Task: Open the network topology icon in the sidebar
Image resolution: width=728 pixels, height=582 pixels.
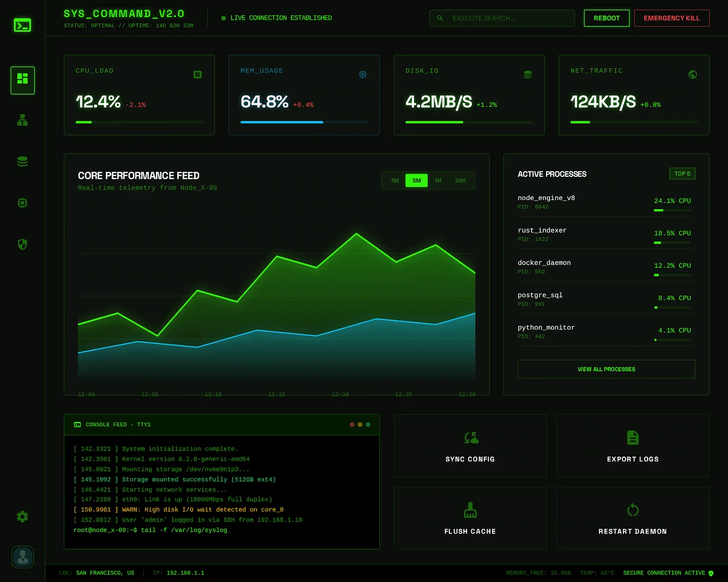Action: tap(23, 120)
